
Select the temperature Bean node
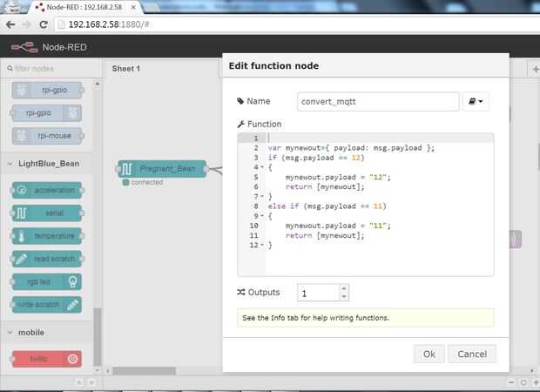pyautogui.click(x=47, y=236)
